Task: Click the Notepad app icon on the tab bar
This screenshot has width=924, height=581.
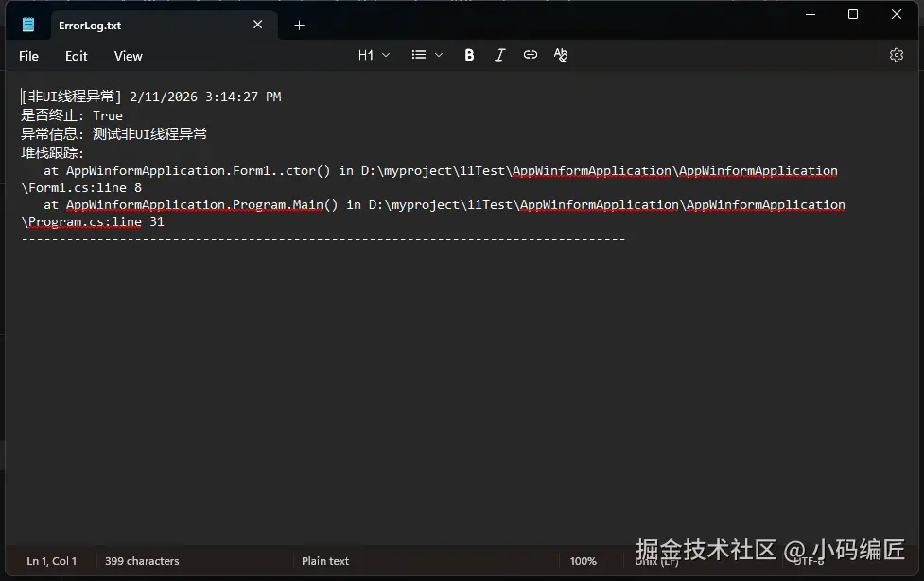Action: pos(27,25)
